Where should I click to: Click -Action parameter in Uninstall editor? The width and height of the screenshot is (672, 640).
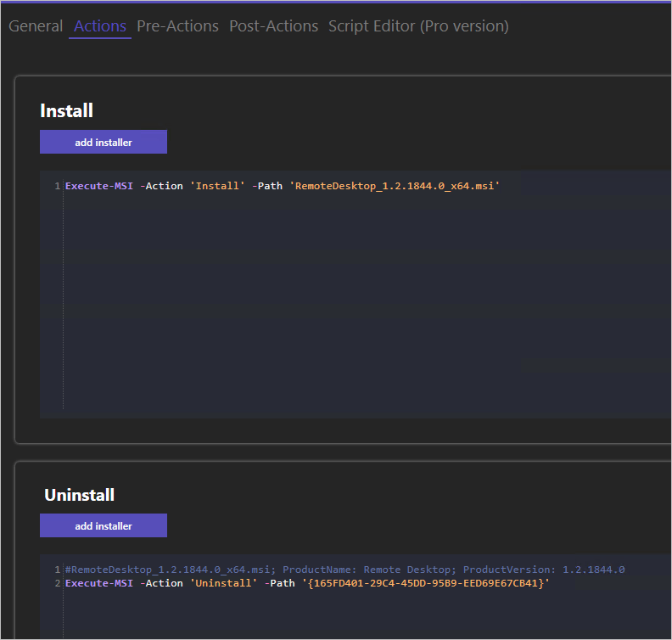pyautogui.click(x=161, y=583)
